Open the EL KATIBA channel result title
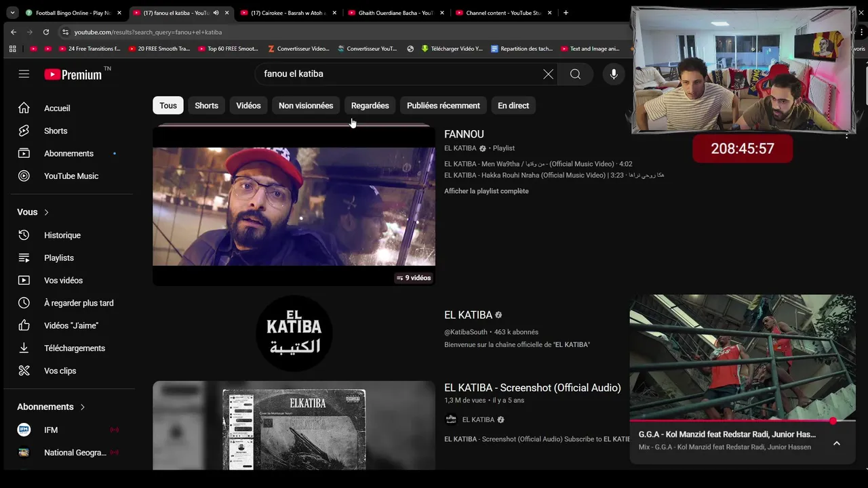 pos(468,315)
